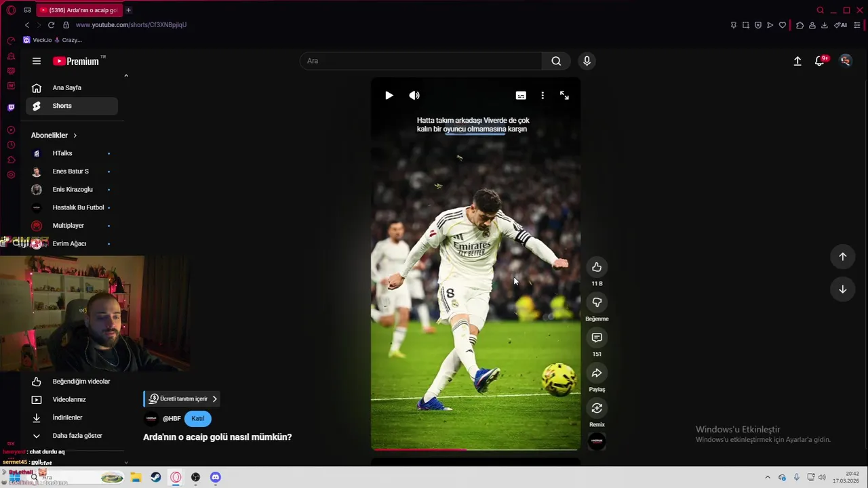The height and width of the screenshot is (488, 868).
Task: Open Enis Kirazoglu subscription
Action: [72, 190]
